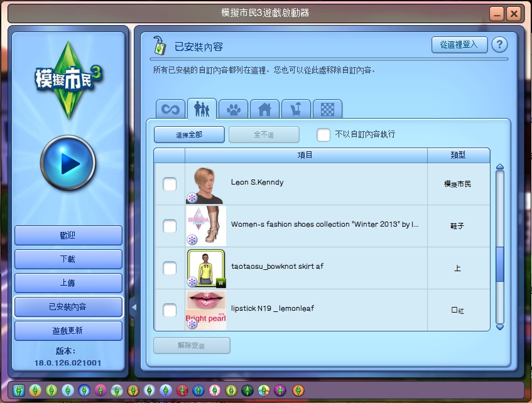This screenshot has height=403, width=532.
Task: Check the taotaosu_bowknot skirt af row box
Action: click(170, 268)
